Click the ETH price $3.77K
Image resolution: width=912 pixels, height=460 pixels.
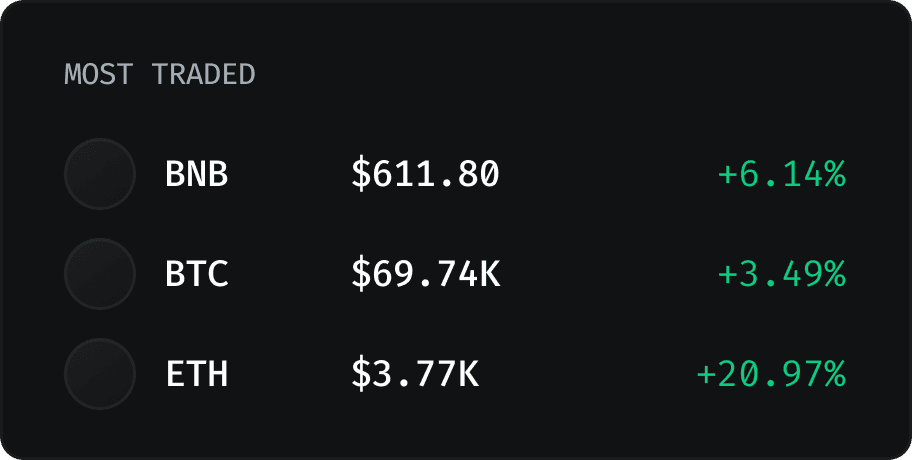click(415, 375)
